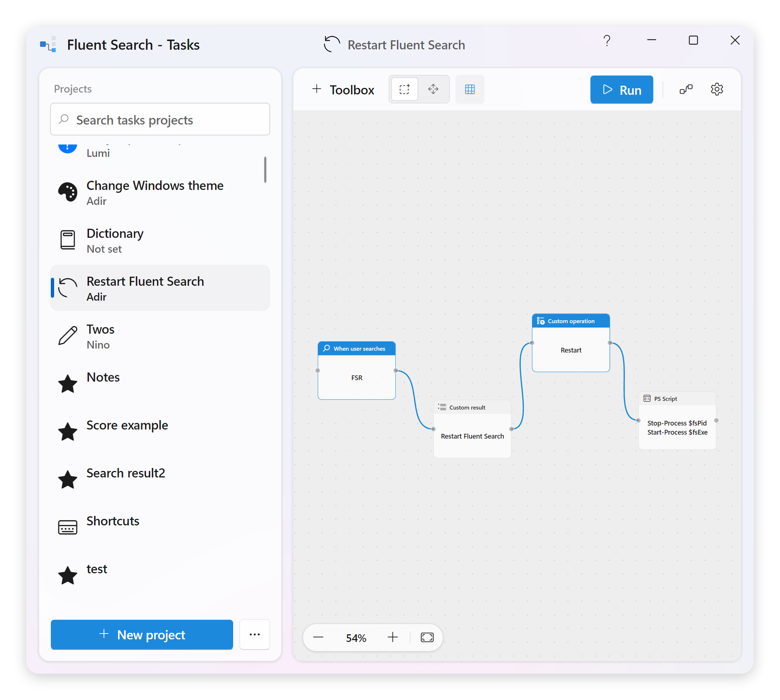Image resolution: width=780 pixels, height=700 pixels.
Task: Click the restart arrow icon in project list
Action: (x=67, y=287)
